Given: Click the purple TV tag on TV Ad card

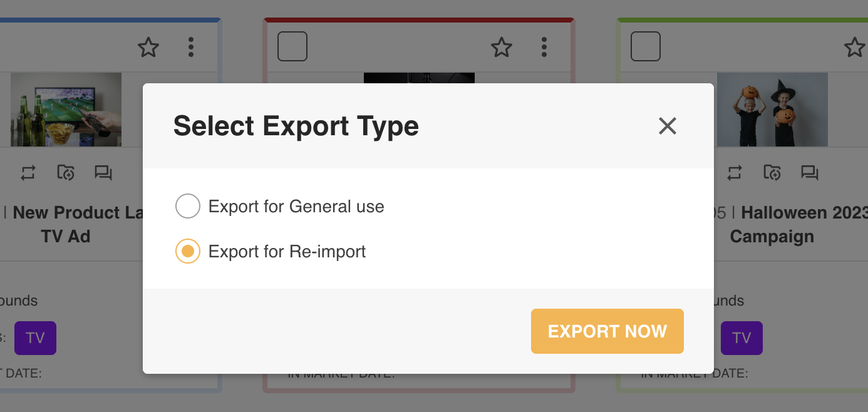Looking at the screenshot, I should click(x=35, y=338).
